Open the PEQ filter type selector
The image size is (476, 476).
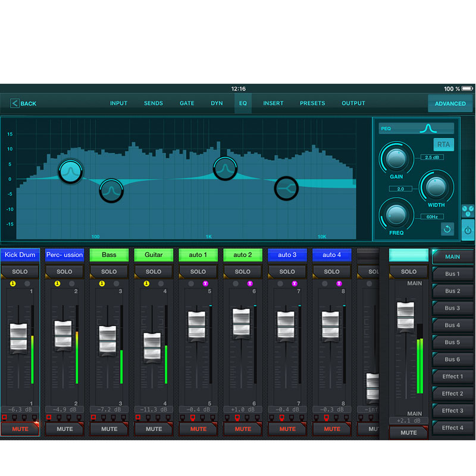click(416, 128)
